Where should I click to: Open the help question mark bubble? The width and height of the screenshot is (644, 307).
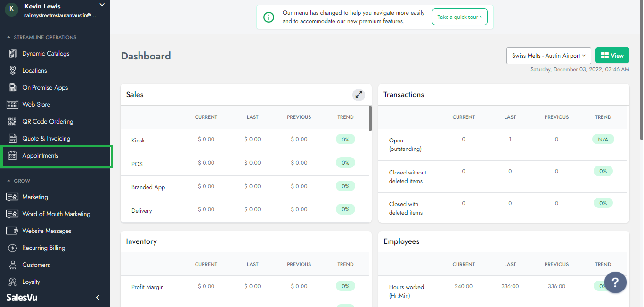615,282
